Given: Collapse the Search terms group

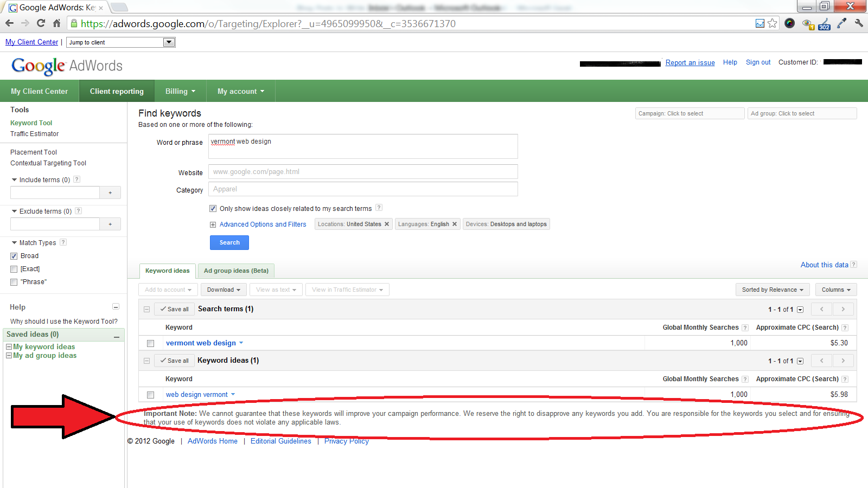Looking at the screenshot, I should pos(146,309).
